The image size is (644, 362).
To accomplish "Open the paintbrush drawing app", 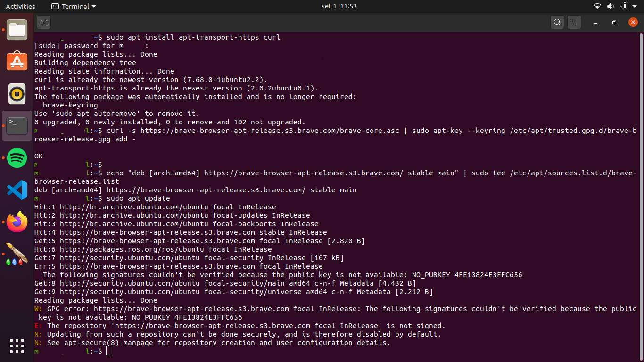I will (x=17, y=254).
